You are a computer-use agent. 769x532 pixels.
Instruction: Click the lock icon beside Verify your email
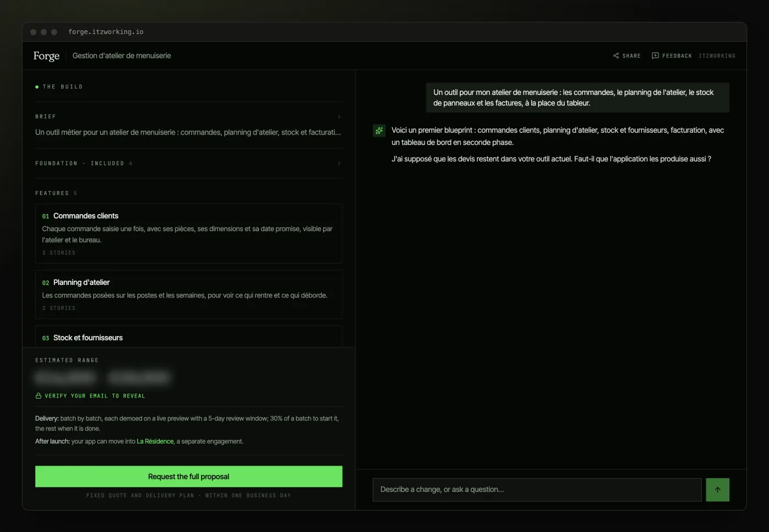38,396
